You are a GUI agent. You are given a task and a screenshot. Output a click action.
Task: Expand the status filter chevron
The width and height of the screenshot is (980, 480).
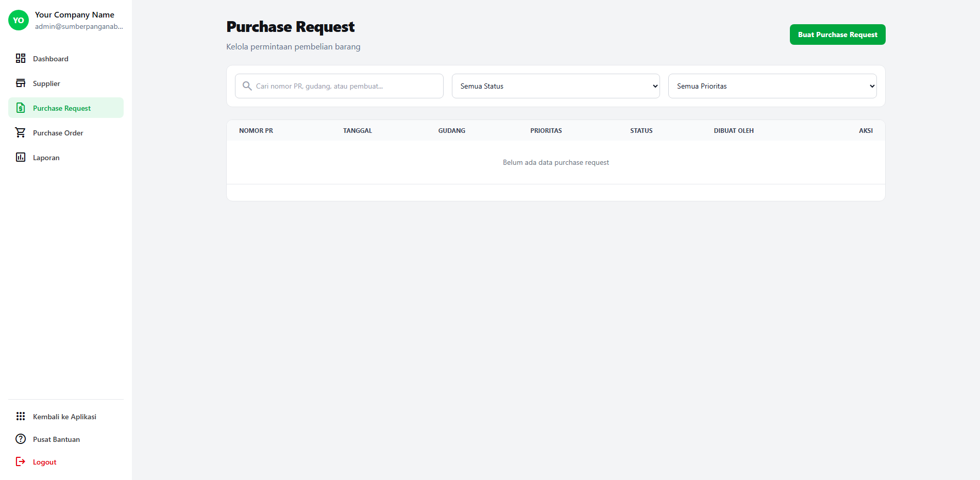(x=654, y=86)
